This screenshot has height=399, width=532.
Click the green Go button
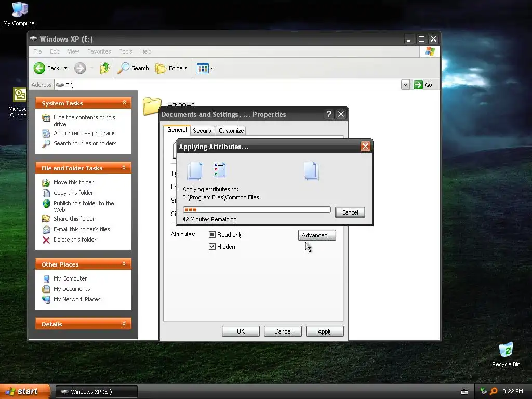click(x=423, y=85)
